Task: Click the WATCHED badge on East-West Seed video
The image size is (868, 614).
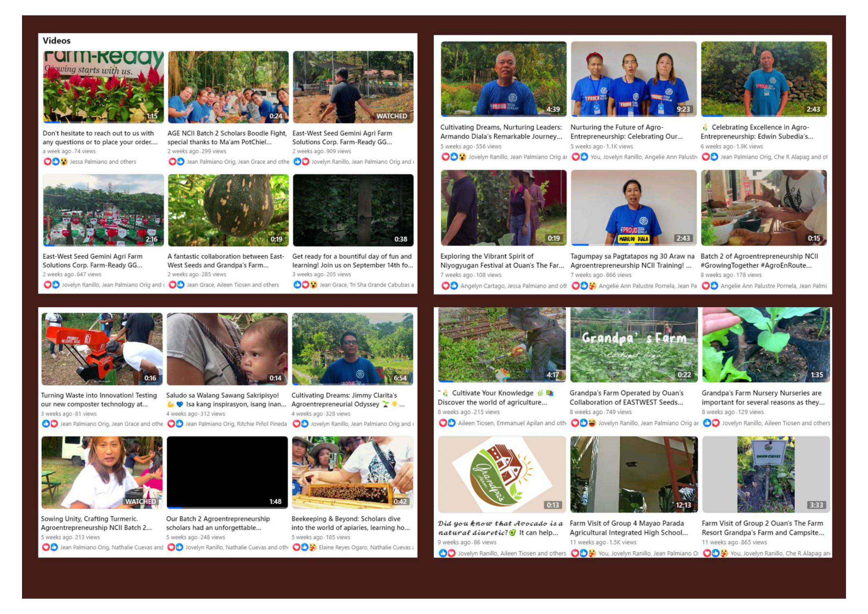Action: (x=392, y=116)
